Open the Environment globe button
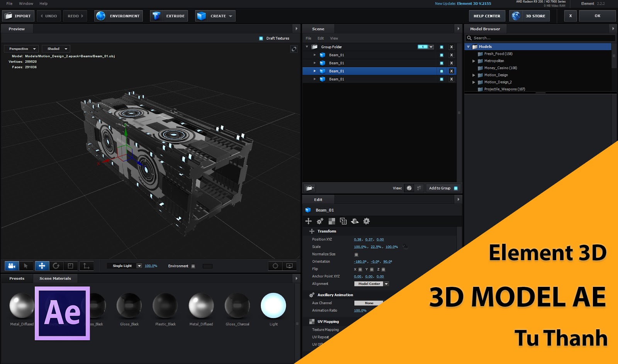618x364 pixels. 119,16
